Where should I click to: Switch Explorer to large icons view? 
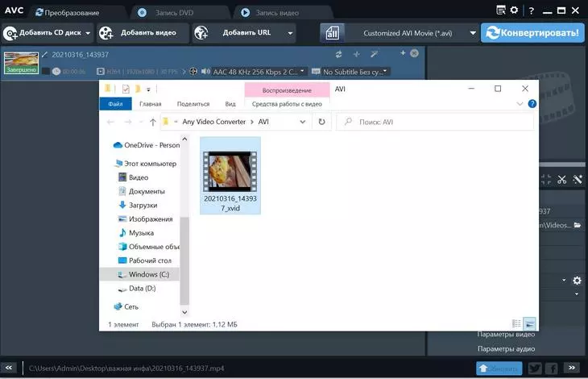click(529, 323)
